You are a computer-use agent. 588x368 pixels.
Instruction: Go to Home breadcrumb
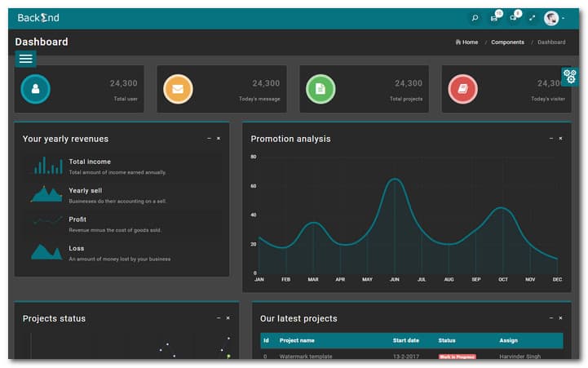466,42
